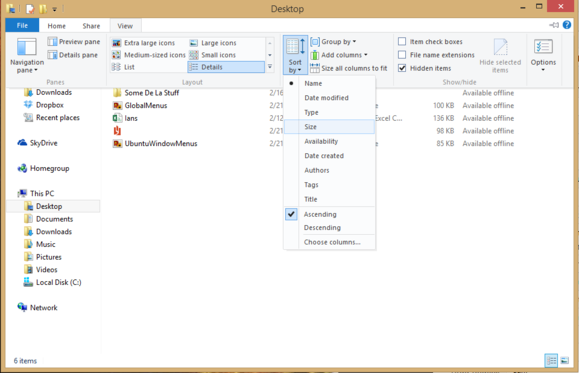Select the Details layout
The image size is (579, 373).
pos(226,67)
